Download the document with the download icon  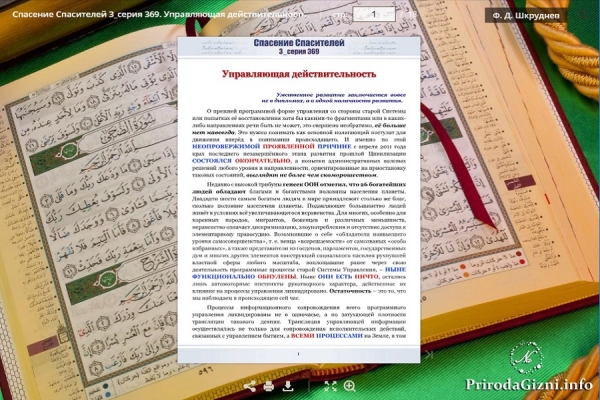(288, 386)
